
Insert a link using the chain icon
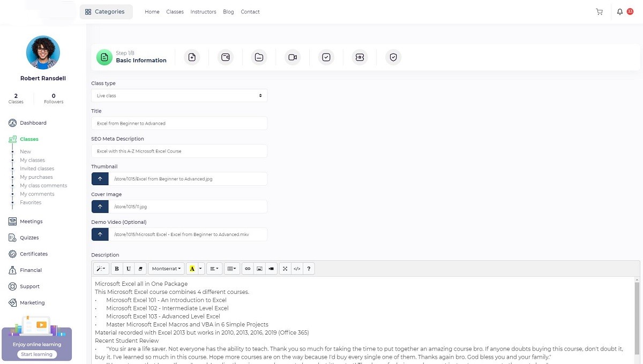coord(247,269)
